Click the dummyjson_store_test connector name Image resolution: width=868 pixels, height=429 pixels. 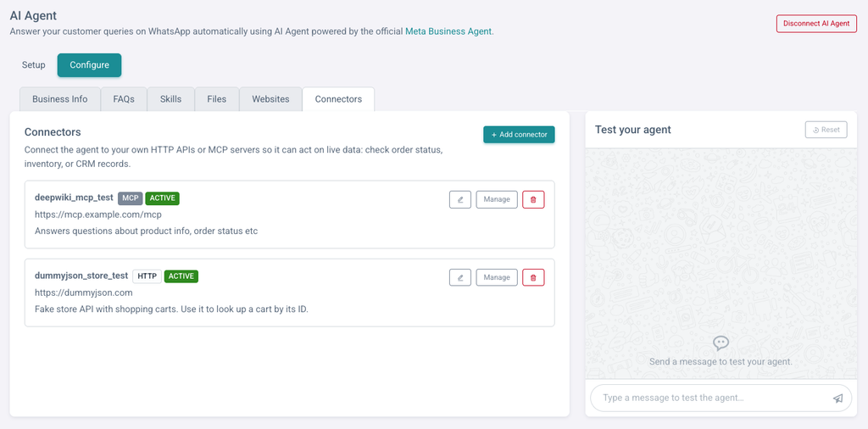(81, 276)
